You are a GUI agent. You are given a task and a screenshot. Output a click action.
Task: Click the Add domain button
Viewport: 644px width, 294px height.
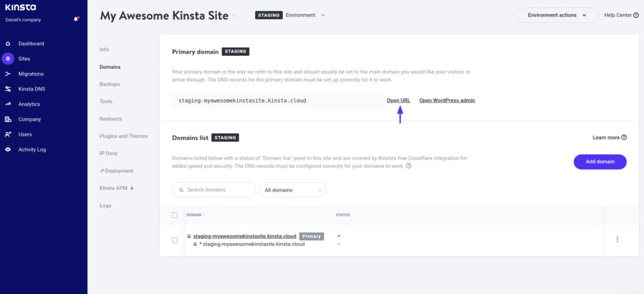(x=600, y=161)
